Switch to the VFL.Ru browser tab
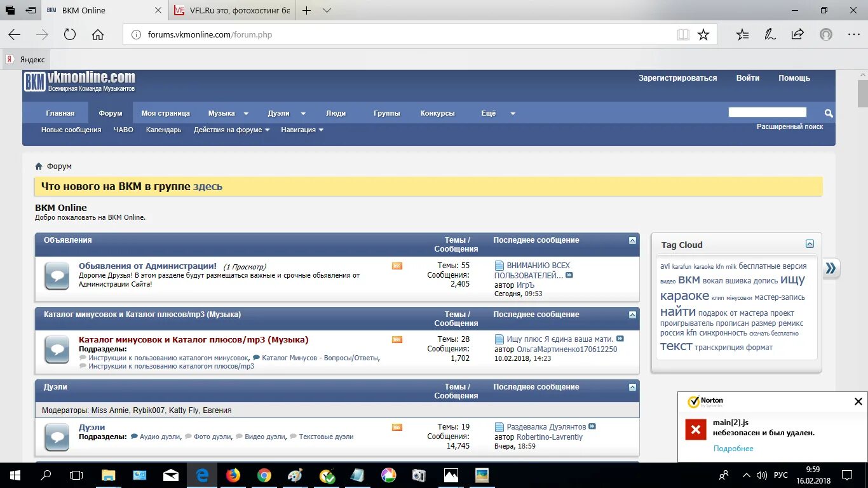Viewport: 868px width, 488px height. click(x=233, y=10)
